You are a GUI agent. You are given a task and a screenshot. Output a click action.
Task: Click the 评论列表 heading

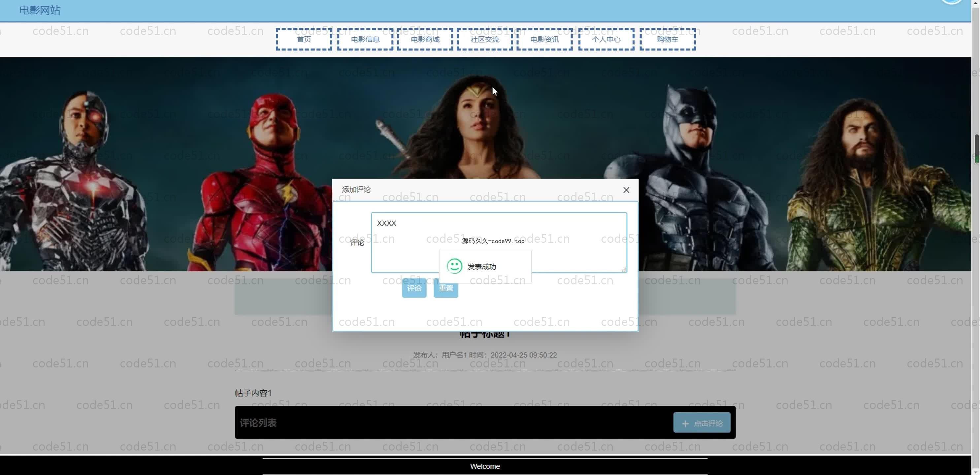coord(258,423)
